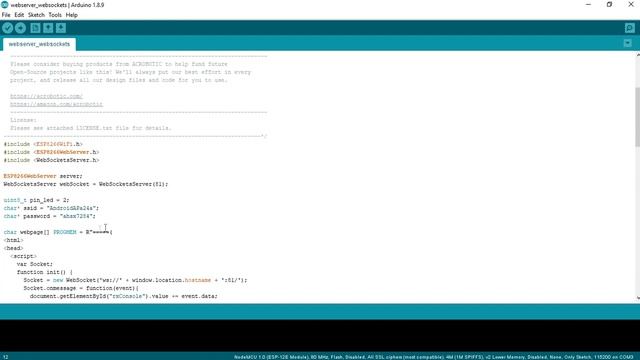Click the 'document.getElementById' line
Image resolution: width=640 pixels, height=360 pixels.
[124, 296]
